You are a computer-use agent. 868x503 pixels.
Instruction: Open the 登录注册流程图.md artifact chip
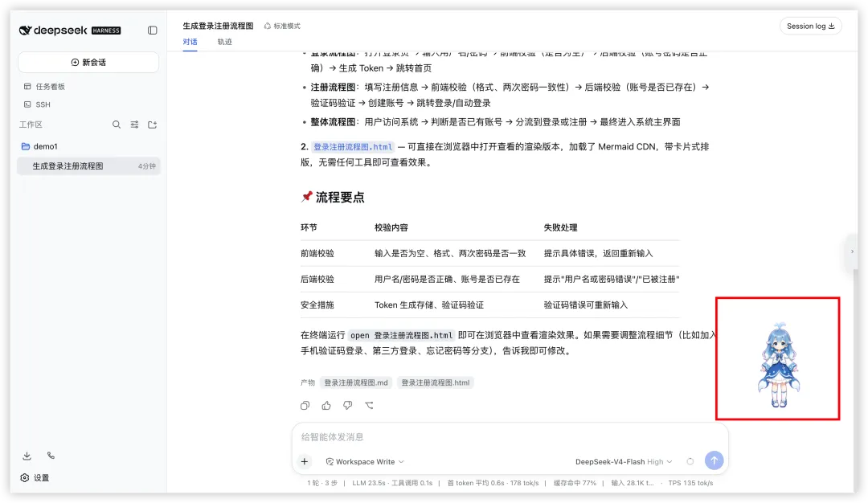[x=356, y=383]
